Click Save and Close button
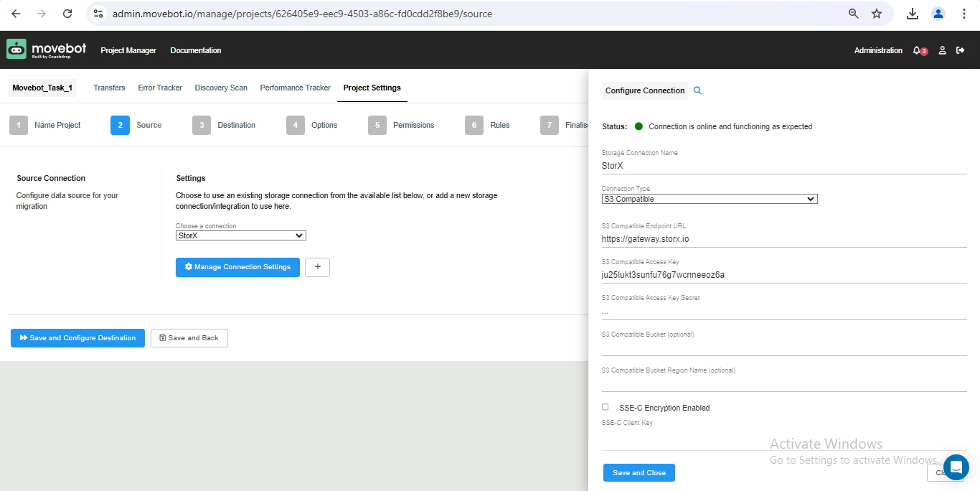This screenshot has width=980, height=491. click(639, 473)
